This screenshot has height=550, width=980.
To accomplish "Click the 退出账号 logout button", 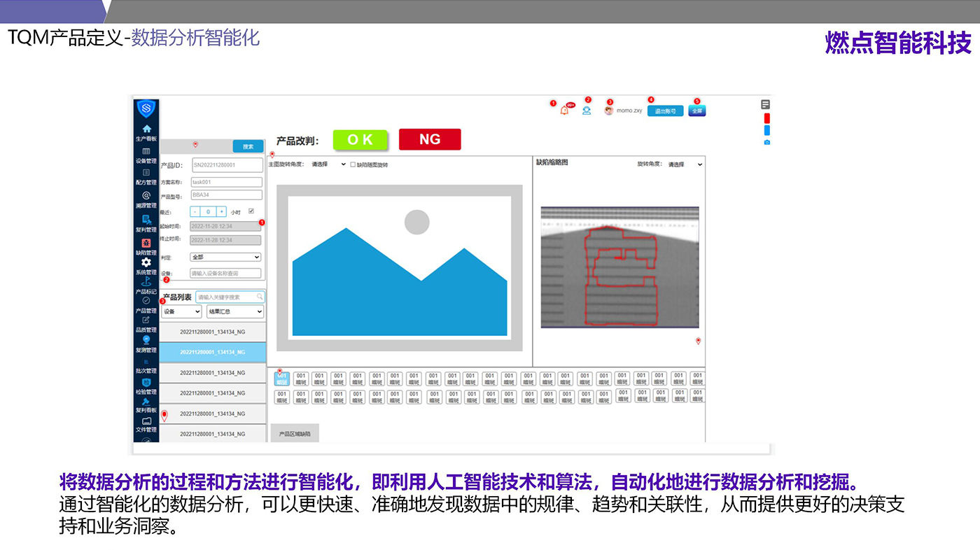I will tap(665, 111).
